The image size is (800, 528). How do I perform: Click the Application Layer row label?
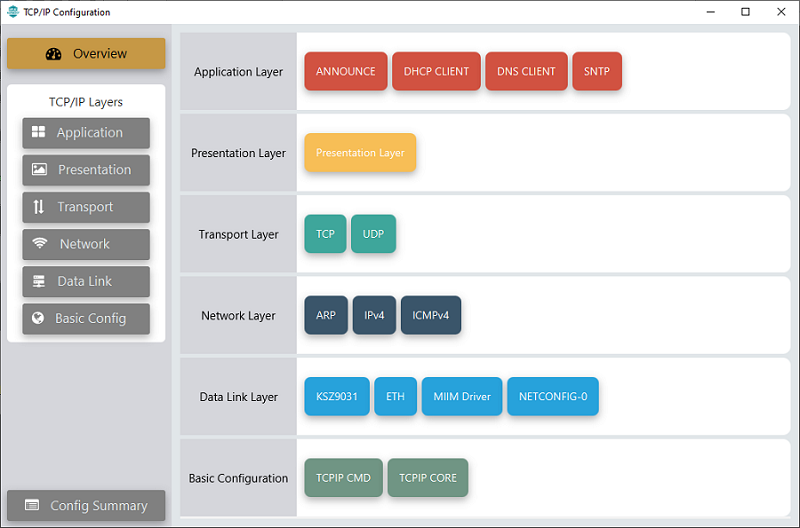click(x=238, y=72)
